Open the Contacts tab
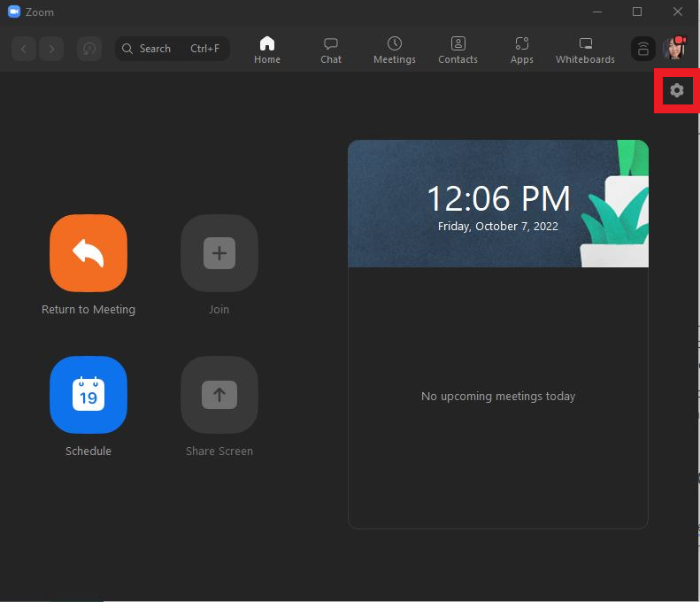The height and width of the screenshot is (602, 700). [458, 50]
